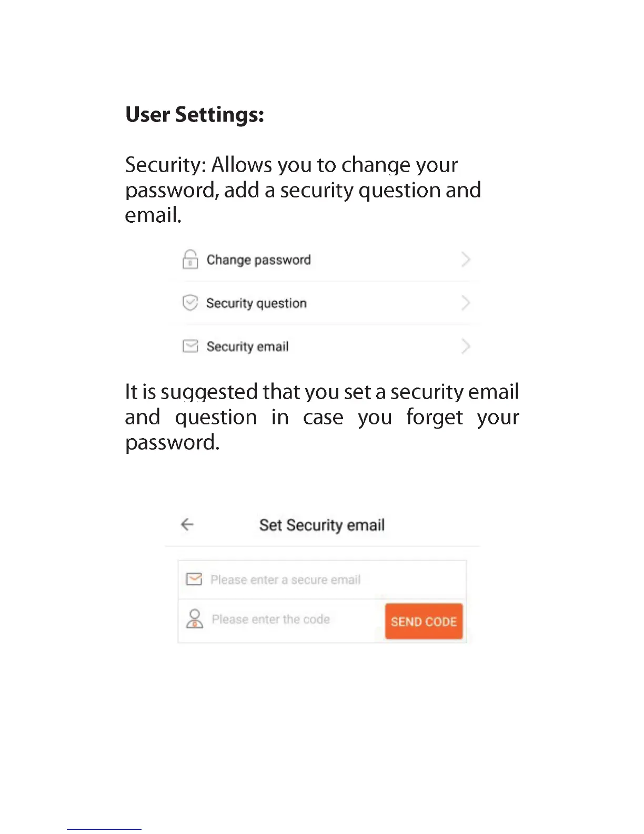Focus the 'Please enter the code' field
644x834 pixels.
point(271,620)
